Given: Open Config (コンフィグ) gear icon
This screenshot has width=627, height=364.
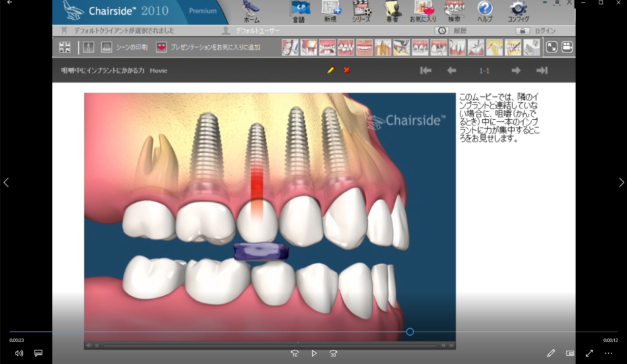Looking at the screenshot, I should 518,11.
